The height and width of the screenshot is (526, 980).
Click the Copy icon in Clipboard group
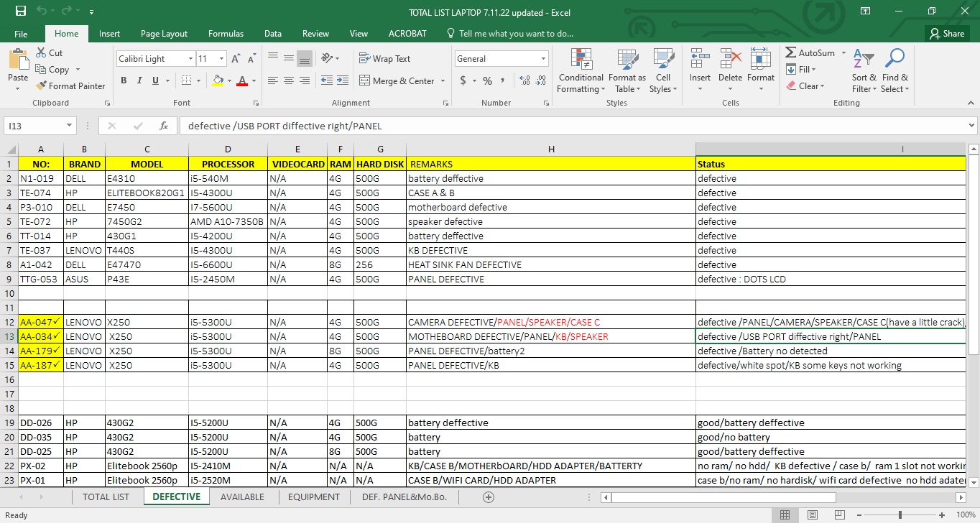(42, 70)
